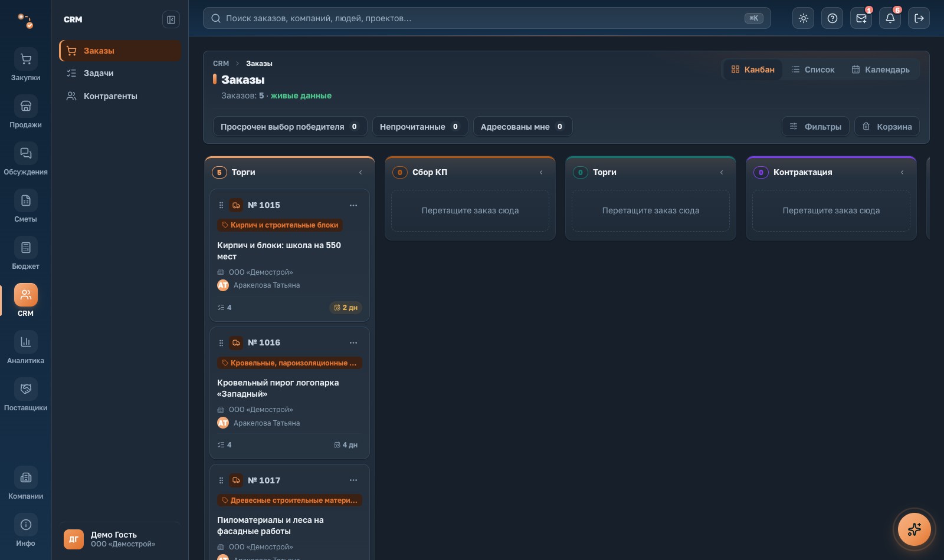Collapse the CRM side panel
This screenshot has height=560, width=944.
tap(171, 19)
